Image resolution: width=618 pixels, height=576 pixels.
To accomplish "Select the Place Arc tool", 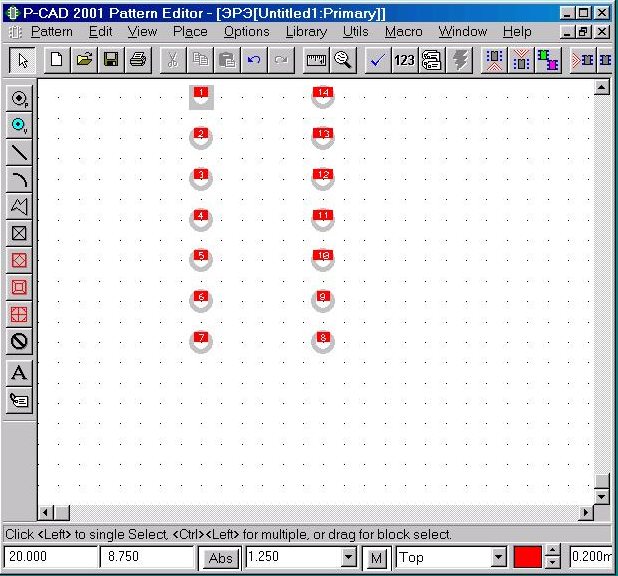I will click(19, 179).
